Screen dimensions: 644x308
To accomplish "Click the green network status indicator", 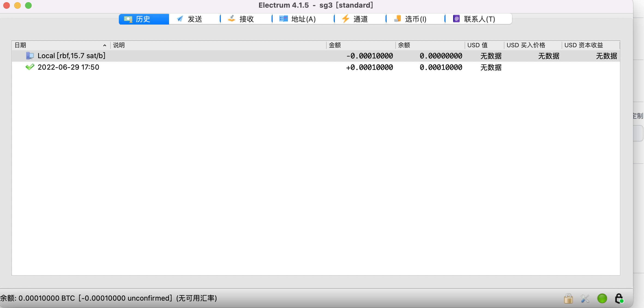I will 602,298.
